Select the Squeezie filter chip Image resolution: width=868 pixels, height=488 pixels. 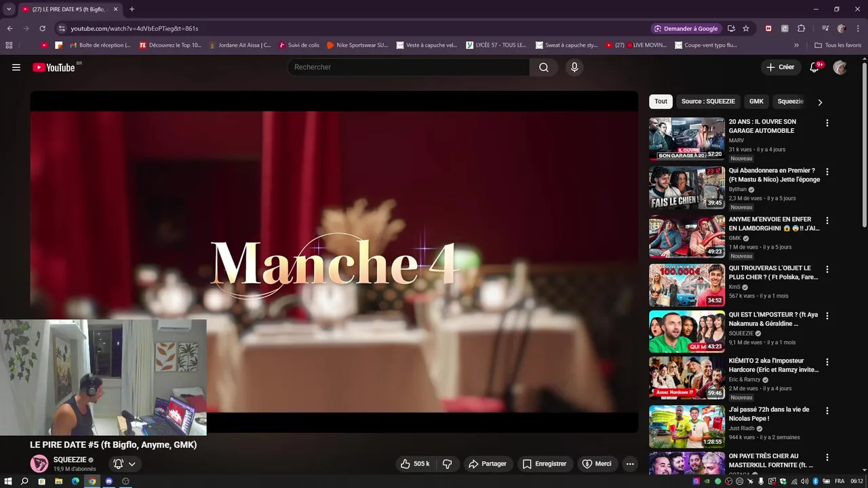coord(790,102)
